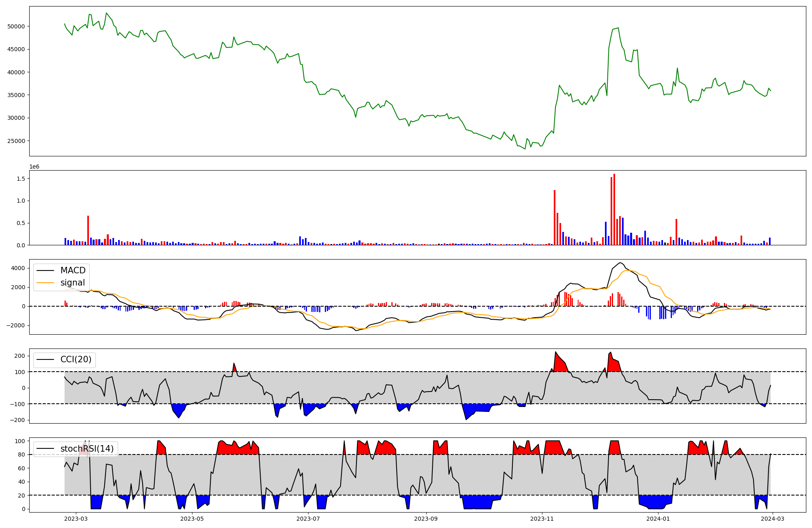Click the 200 tick on CCI axis
Image resolution: width=812 pixels, height=528 pixels.
pyautogui.click(x=20, y=356)
